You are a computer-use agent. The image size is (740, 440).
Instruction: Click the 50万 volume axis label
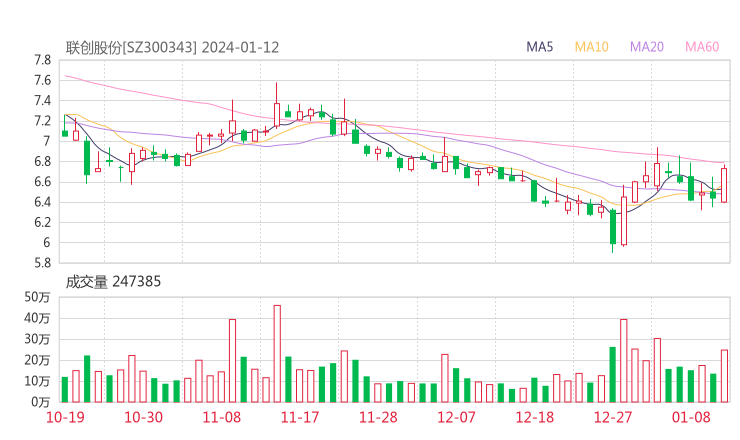(37, 297)
